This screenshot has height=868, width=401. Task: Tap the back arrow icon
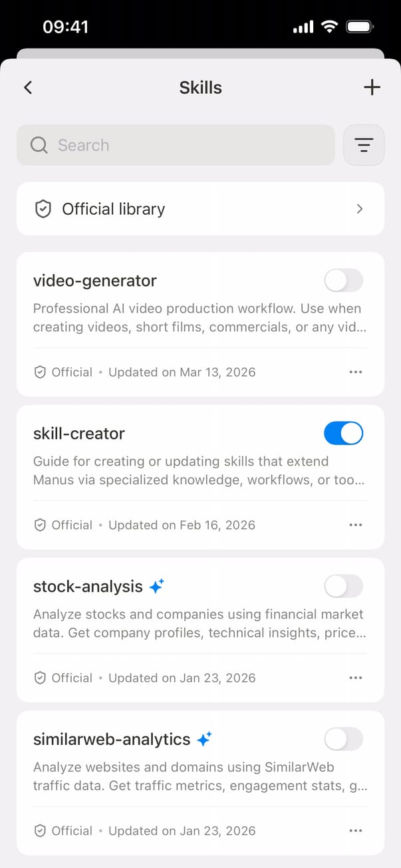28,87
